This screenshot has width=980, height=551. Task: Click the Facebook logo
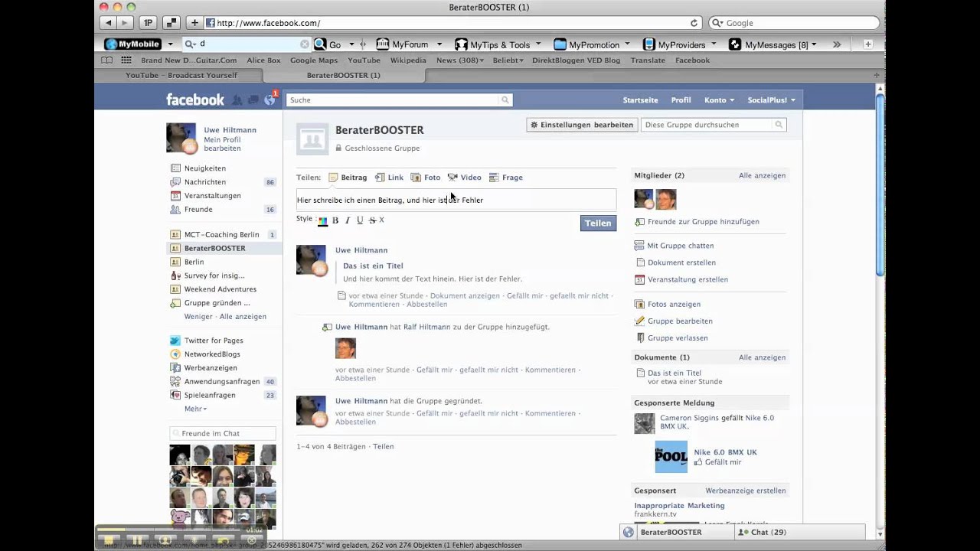195,99
